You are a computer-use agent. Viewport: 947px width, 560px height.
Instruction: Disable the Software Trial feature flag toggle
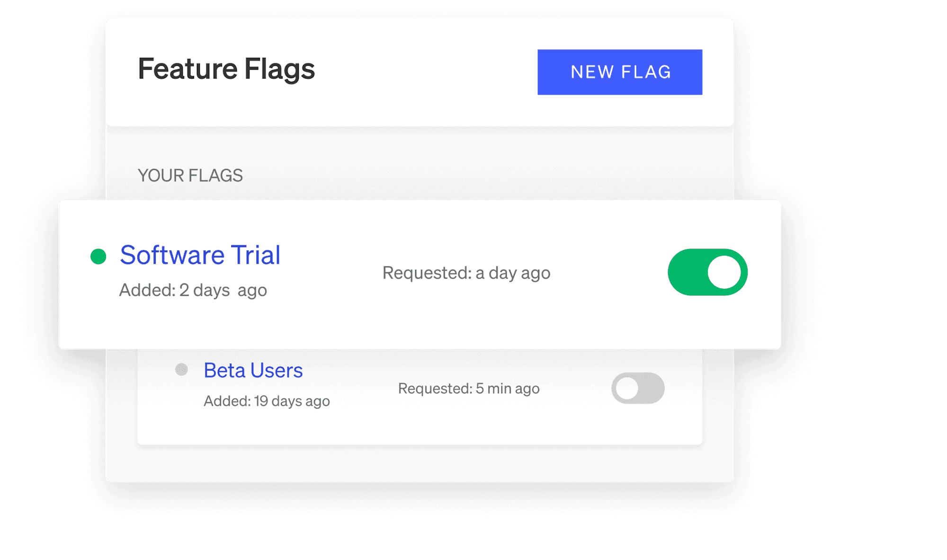pyautogui.click(x=707, y=272)
